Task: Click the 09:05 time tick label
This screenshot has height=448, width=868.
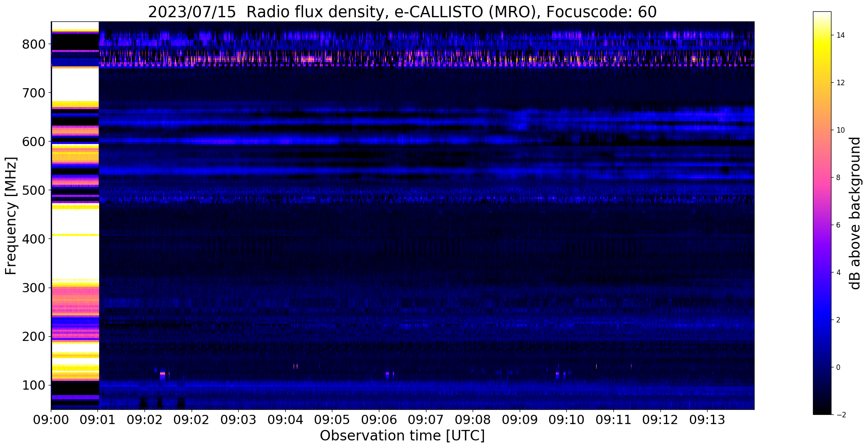Action: (332, 420)
